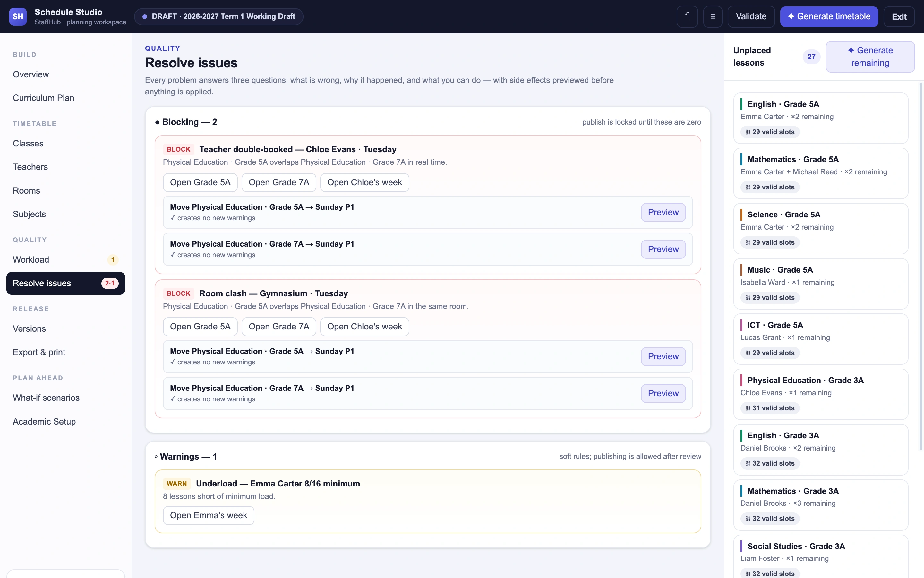Click Open Chloe's week in Teacher double-booked card
Image resolution: width=924 pixels, height=578 pixels.
(x=364, y=182)
